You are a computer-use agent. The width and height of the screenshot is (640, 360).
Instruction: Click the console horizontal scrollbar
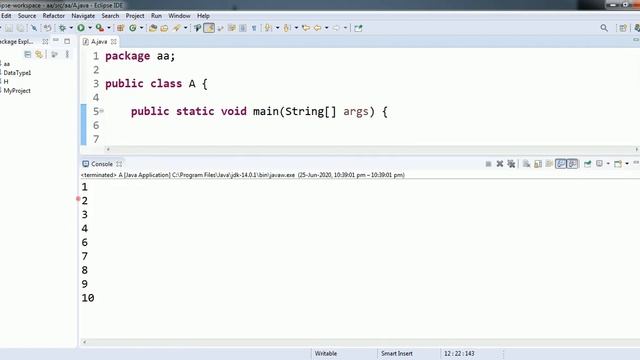tap(360, 342)
